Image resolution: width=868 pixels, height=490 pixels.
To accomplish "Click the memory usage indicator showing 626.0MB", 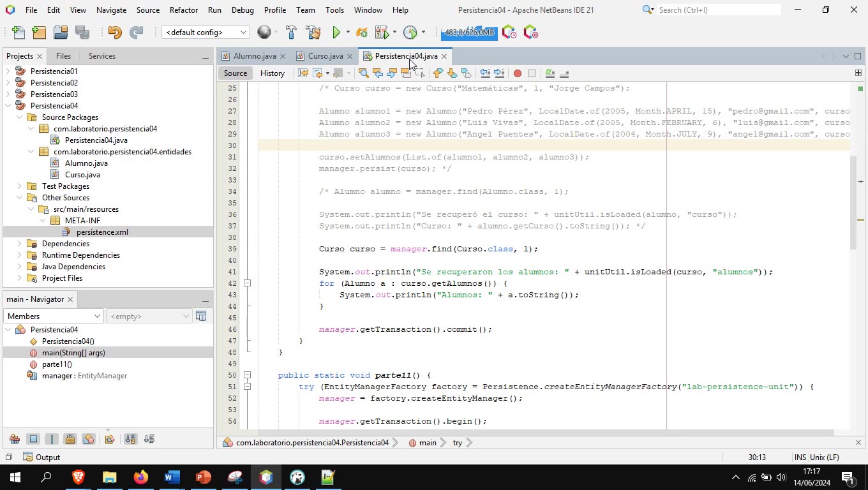I will click(x=469, y=32).
